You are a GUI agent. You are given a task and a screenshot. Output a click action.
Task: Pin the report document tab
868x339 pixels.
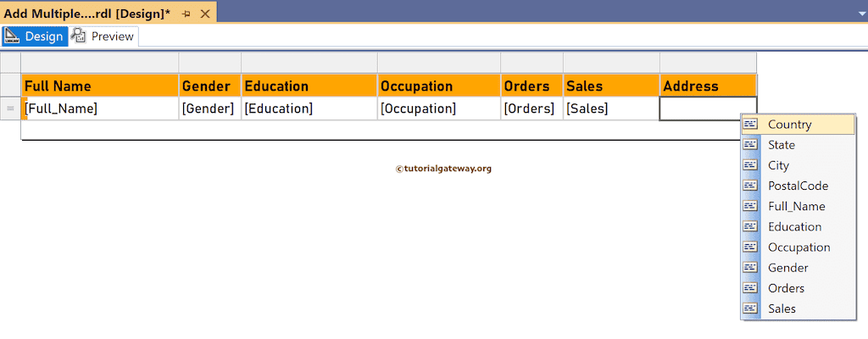186,14
